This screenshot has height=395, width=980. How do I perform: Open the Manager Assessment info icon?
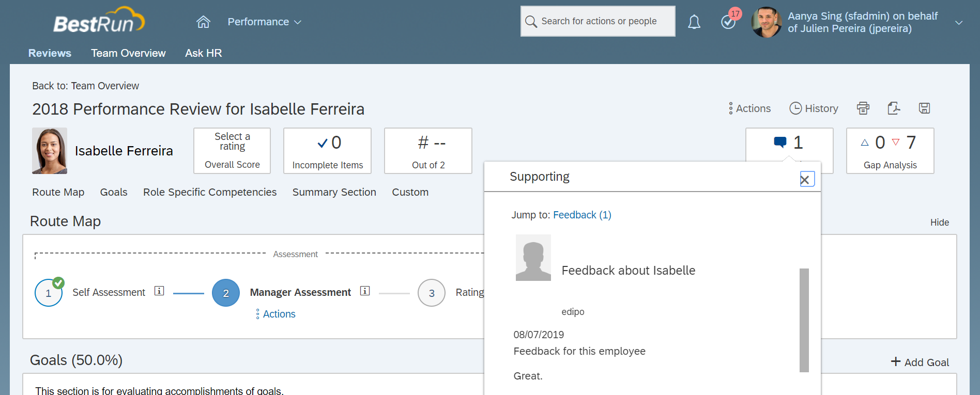pos(365,291)
